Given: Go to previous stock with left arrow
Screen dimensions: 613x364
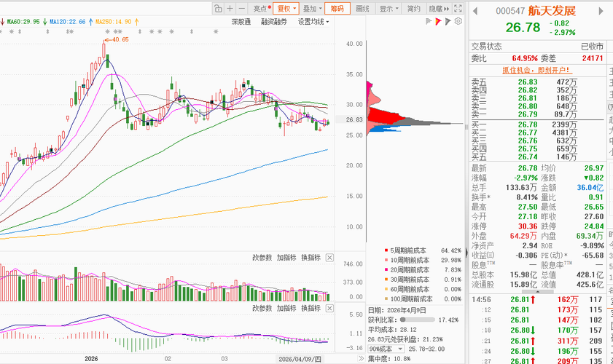Looking at the screenshot, I should pos(475,11).
